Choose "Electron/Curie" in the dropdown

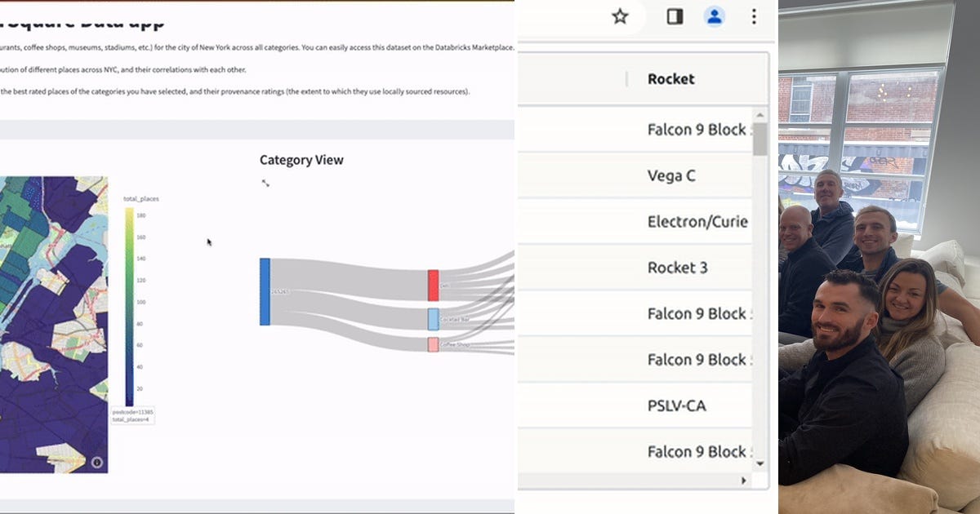click(x=697, y=221)
